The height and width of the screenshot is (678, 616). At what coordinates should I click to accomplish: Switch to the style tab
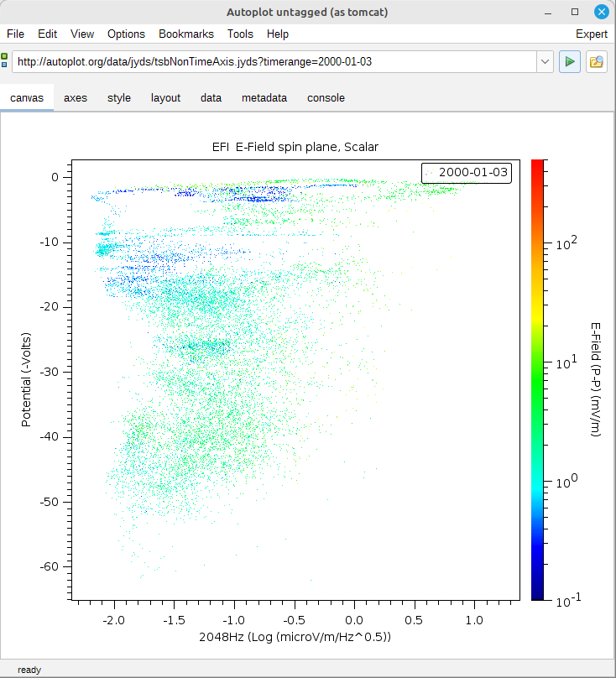[119, 97]
